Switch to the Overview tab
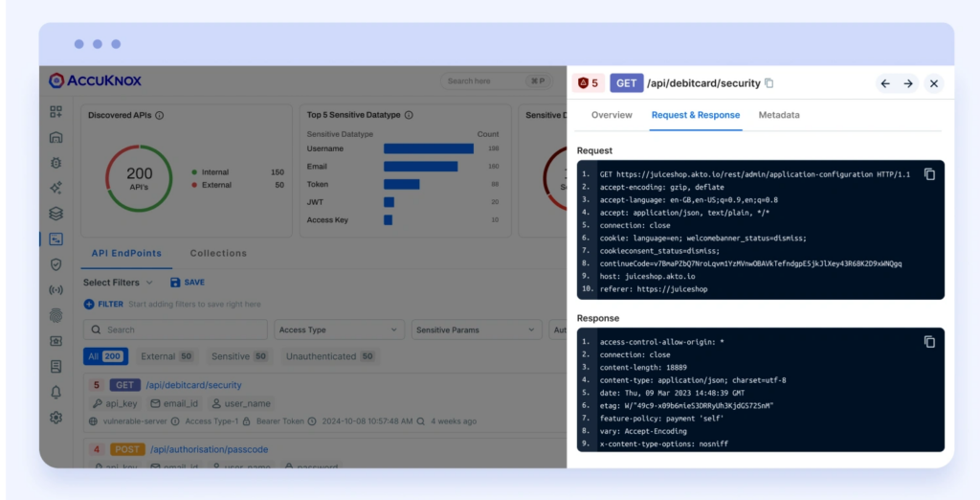 coord(612,115)
